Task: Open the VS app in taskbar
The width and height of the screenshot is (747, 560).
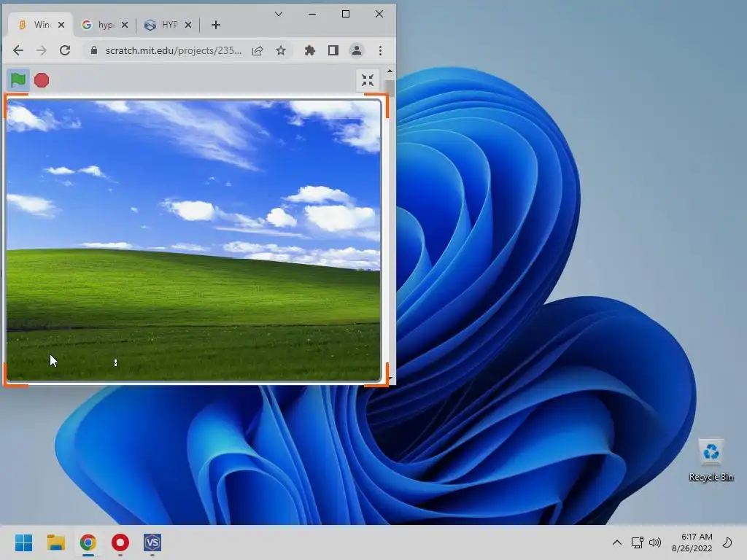Action: tap(152, 542)
